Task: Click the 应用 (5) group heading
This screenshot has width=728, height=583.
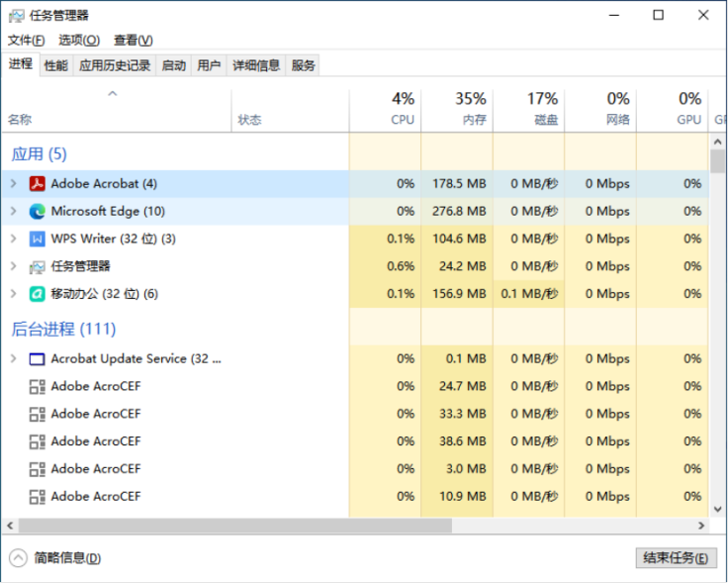Action: tap(39, 154)
